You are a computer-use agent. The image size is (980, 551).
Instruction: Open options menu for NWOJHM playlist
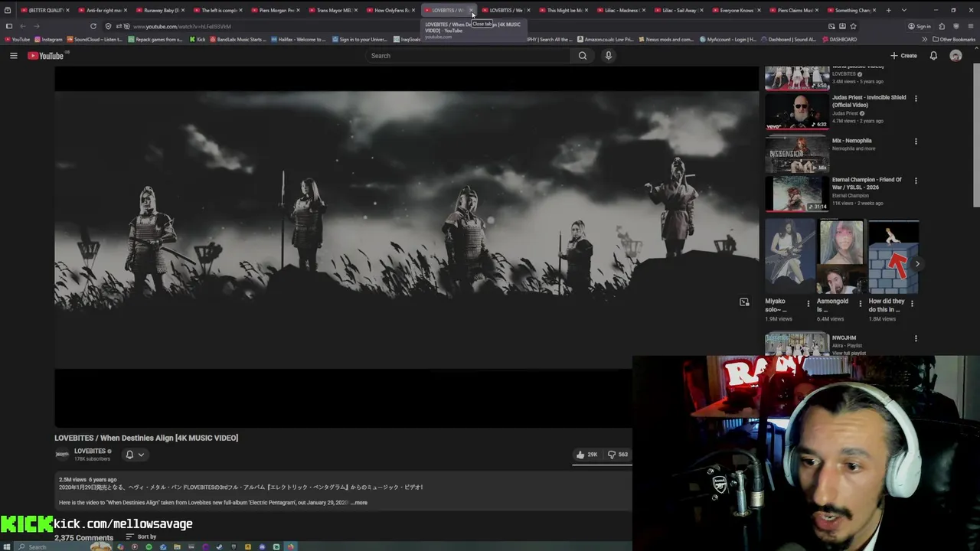pos(916,338)
